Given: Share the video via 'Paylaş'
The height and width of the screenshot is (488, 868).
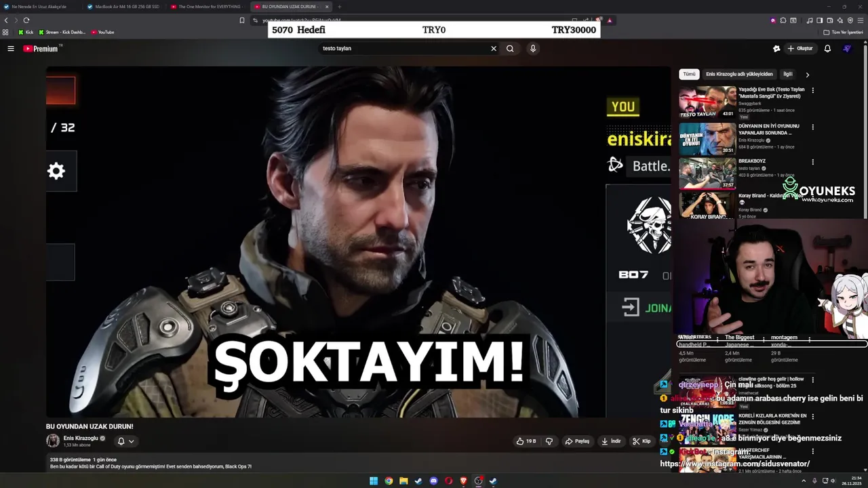Looking at the screenshot, I should pos(577,441).
